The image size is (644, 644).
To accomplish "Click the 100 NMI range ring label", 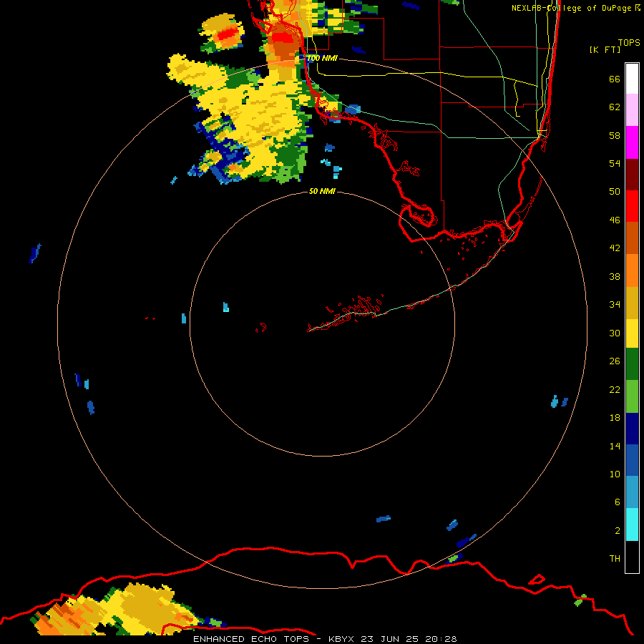I will pyautogui.click(x=322, y=59).
